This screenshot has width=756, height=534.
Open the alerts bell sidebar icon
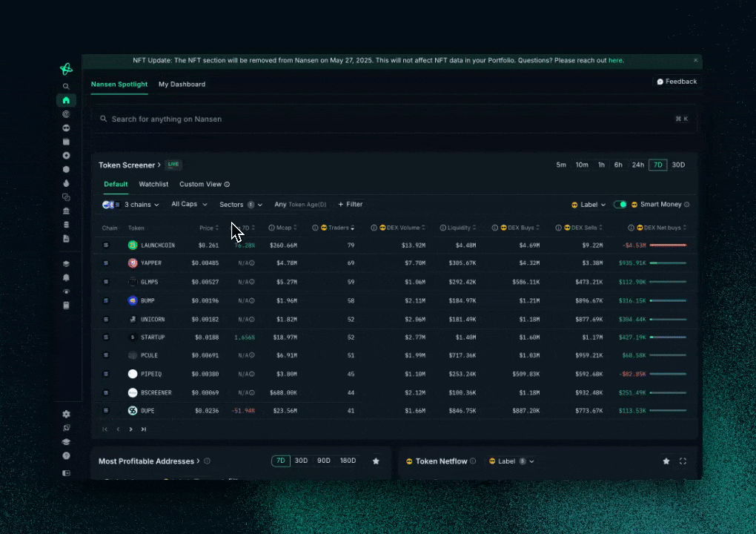tap(66, 278)
